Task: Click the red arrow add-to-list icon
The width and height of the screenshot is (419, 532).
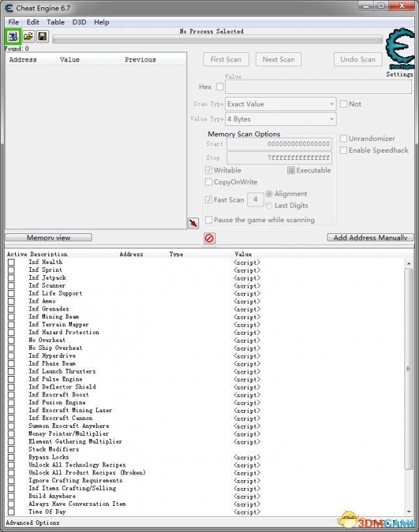Action: tap(193, 223)
